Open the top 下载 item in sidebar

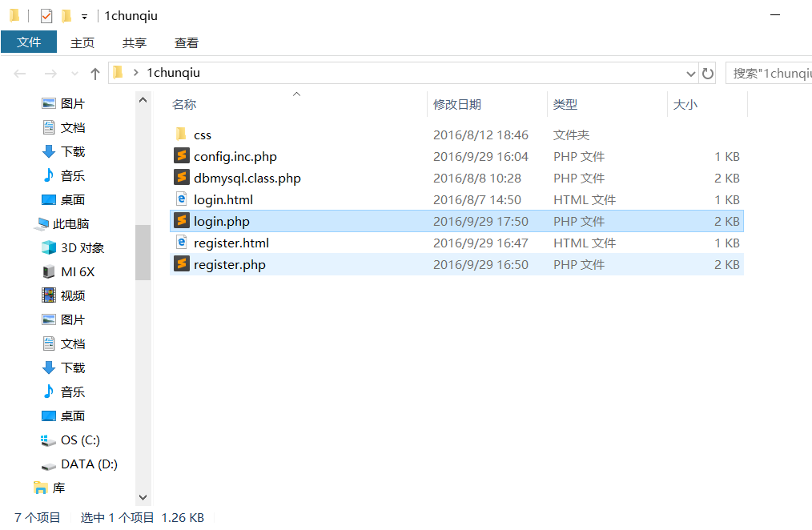(x=63, y=151)
